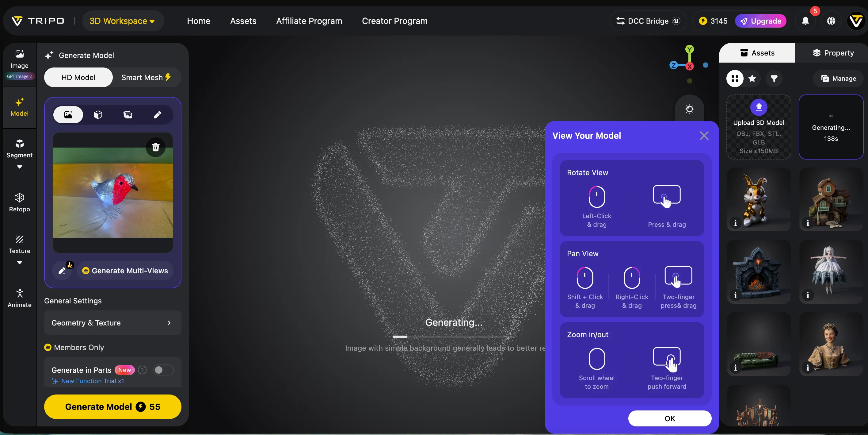Show assets in grid view
Viewport: 868px width, 435px height.
(735, 79)
